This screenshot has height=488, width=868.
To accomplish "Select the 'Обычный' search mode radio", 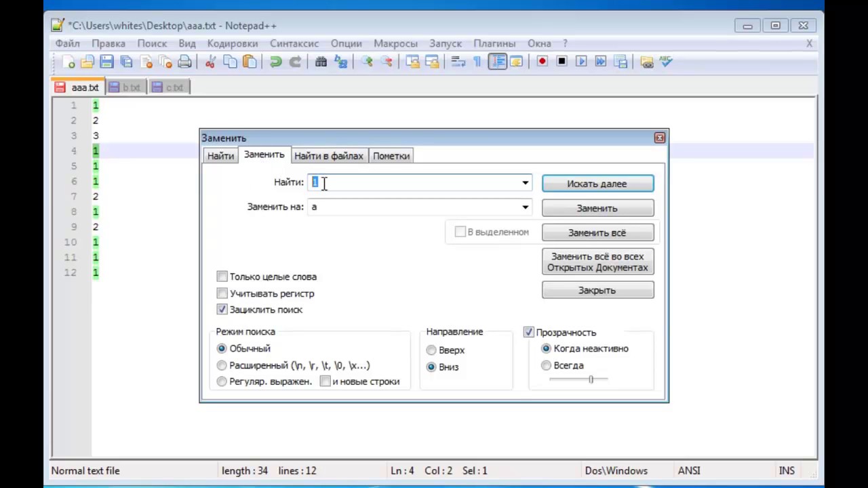I will click(222, 348).
